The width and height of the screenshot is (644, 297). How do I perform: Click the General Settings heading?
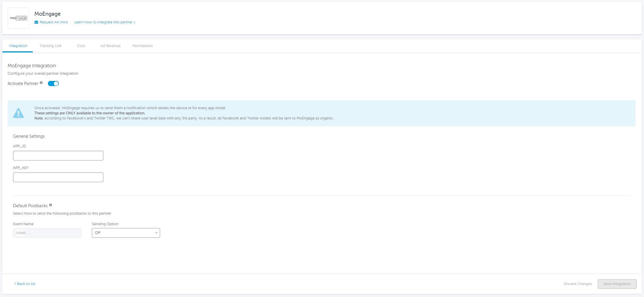[29, 136]
